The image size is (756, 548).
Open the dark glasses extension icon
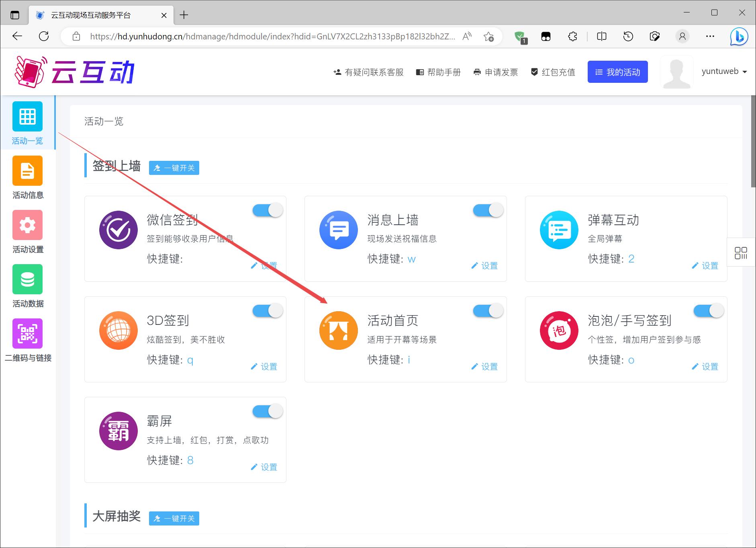[x=546, y=37]
